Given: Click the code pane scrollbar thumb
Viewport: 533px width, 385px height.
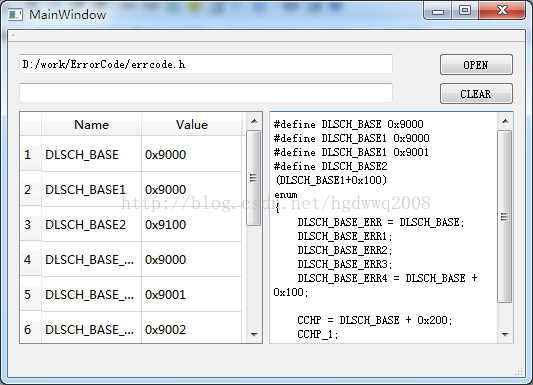Looking at the screenshot, I should point(505,216).
